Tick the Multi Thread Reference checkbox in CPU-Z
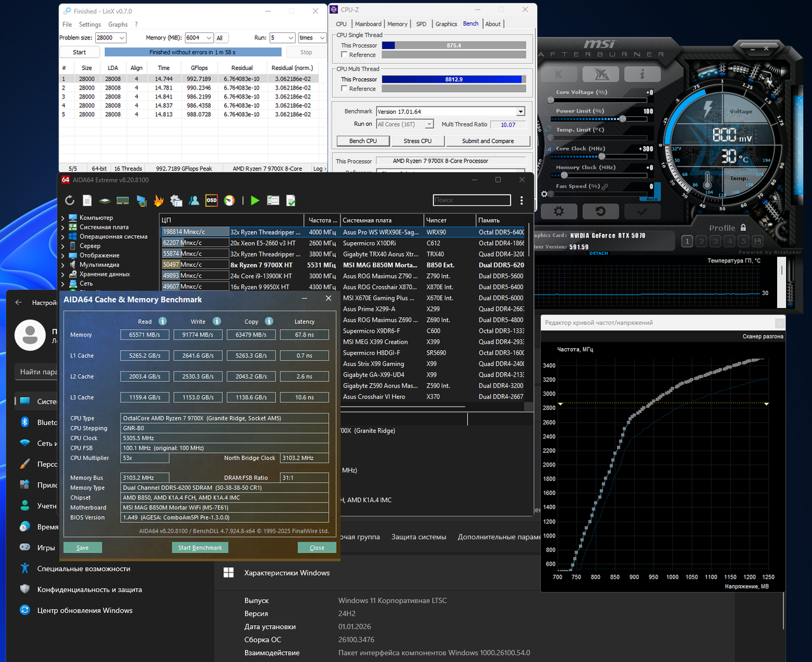Image resolution: width=812 pixels, height=662 pixels. [344, 88]
